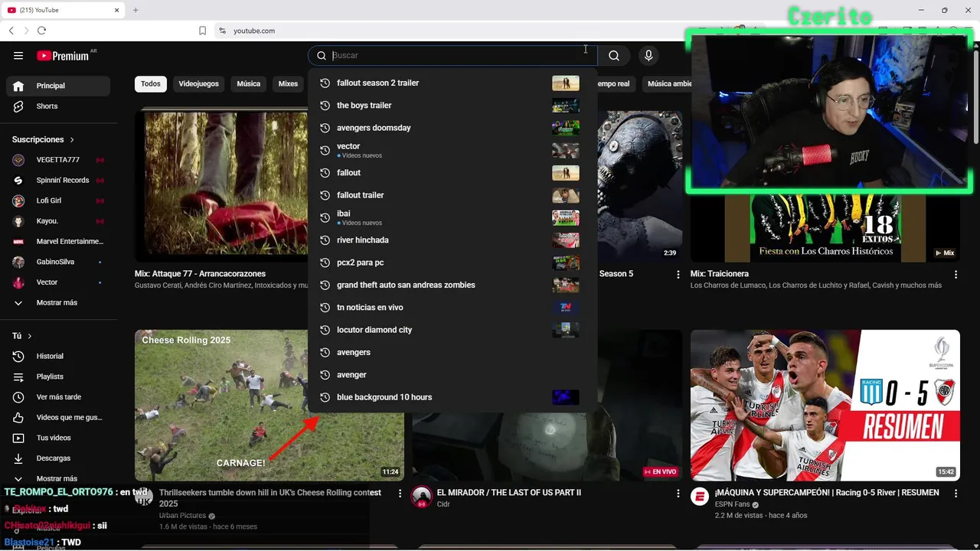Open Mix Attaque 77 thumbnail
The width and height of the screenshot is (980, 551).
pos(221,187)
